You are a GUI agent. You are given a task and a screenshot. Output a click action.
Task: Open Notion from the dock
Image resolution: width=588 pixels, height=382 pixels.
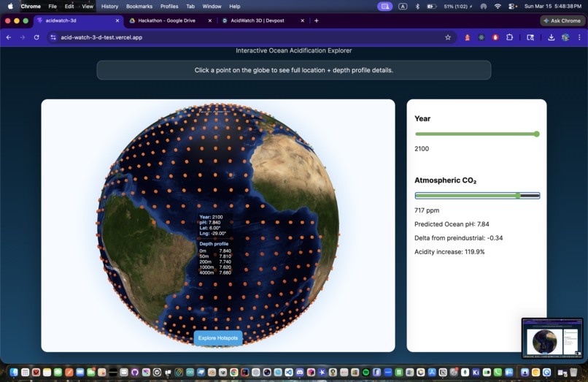pyautogui.click(x=443, y=373)
